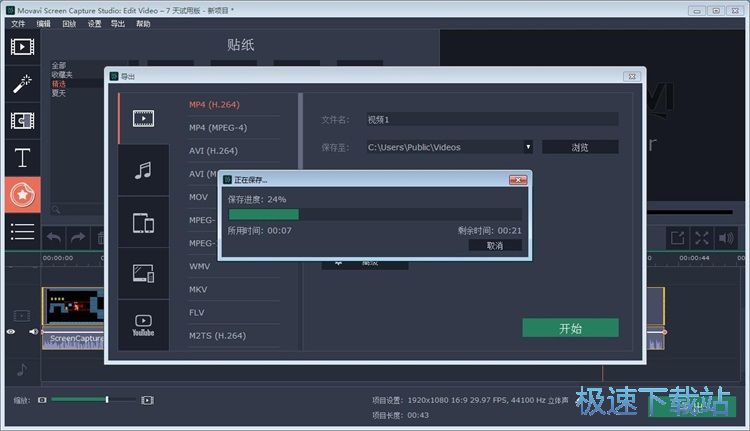Open the 回放 menu

(69, 23)
